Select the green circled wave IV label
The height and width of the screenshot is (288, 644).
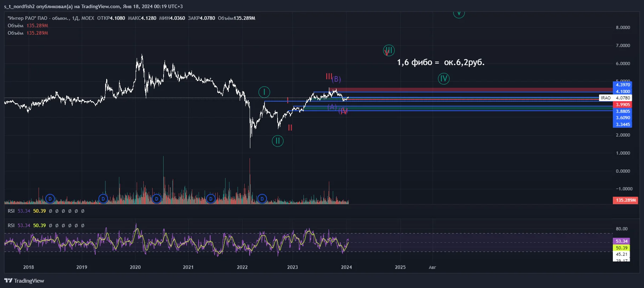tap(444, 79)
